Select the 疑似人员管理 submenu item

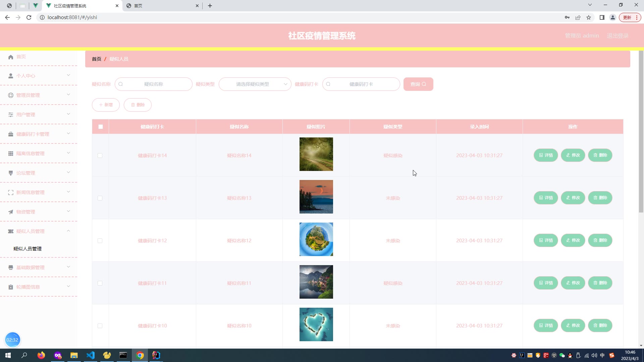pos(28,249)
